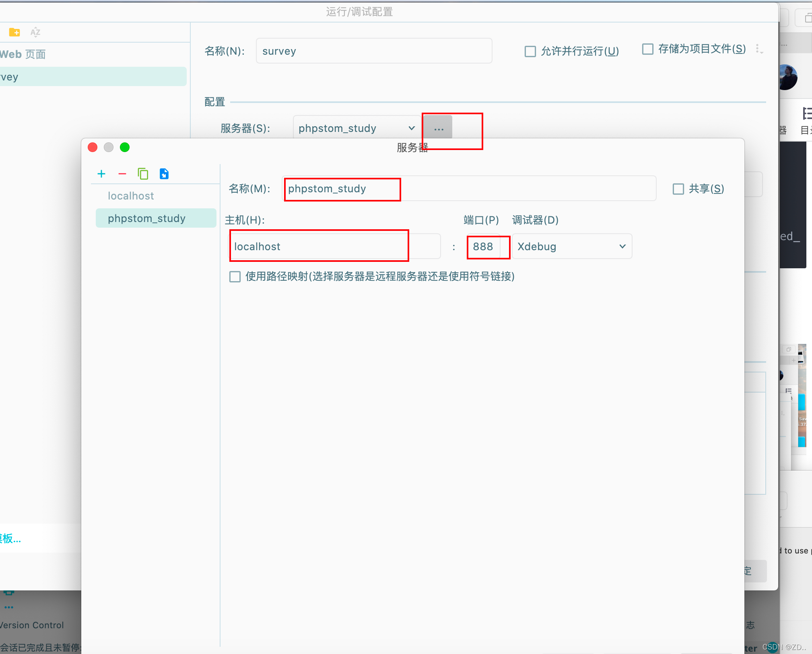Enable the allow parallel run checkbox
The image size is (812, 654).
pyautogui.click(x=530, y=51)
